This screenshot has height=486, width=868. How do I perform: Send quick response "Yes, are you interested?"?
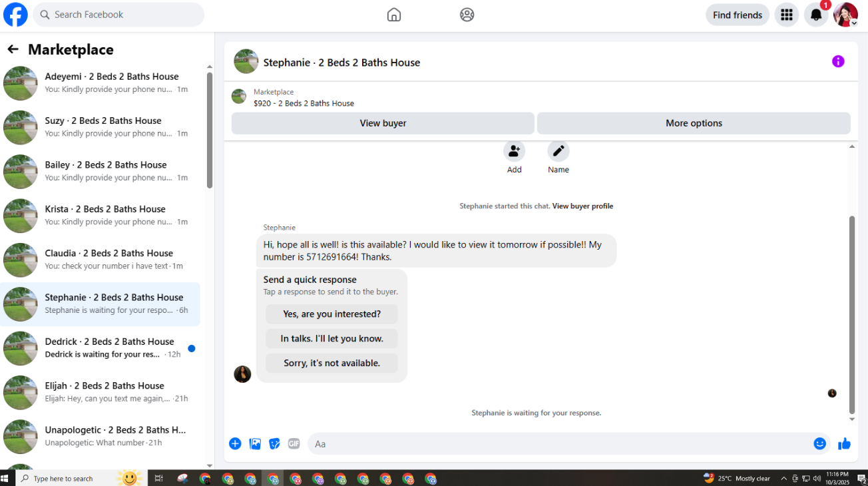(x=331, y=314)
